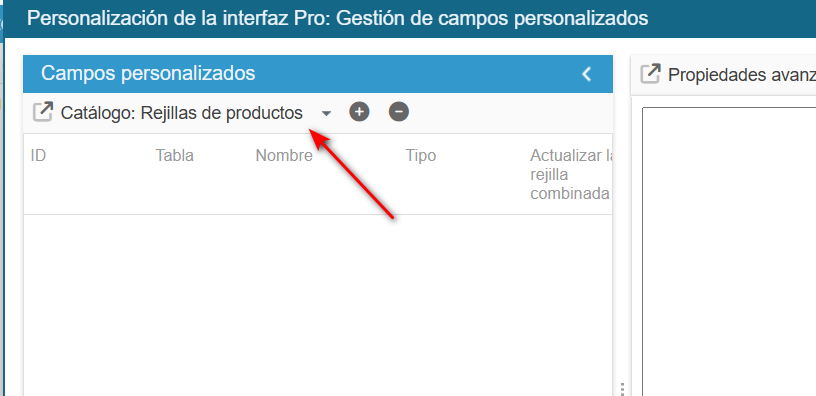Click the Campos personalizados header title

(x=148, y=74)
